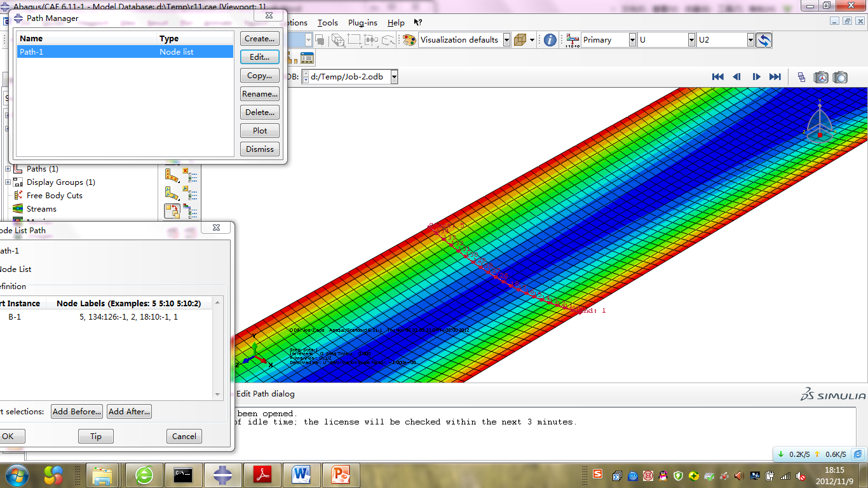Click Add After... in Node List Path dialog
This screenshot has height=488, width=868.
tap(129, 412)
